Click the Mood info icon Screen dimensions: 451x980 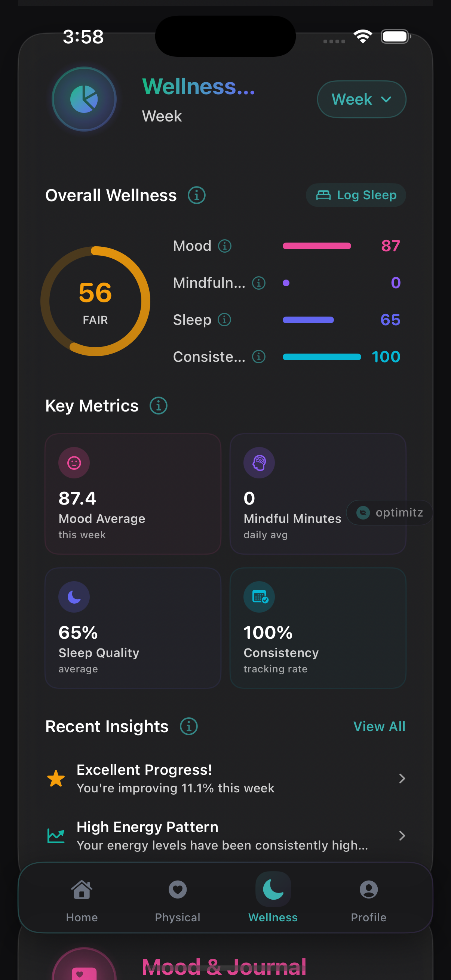point(225,246)
